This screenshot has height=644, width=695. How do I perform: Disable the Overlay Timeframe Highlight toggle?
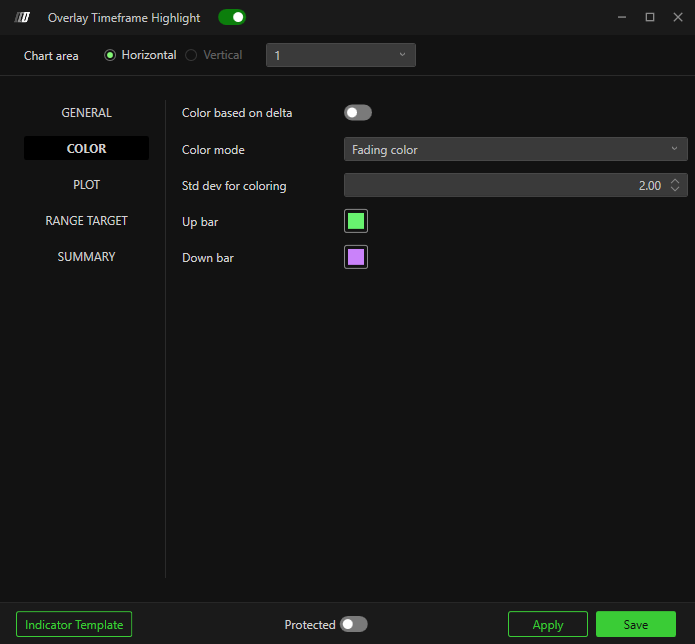point(232,17)
